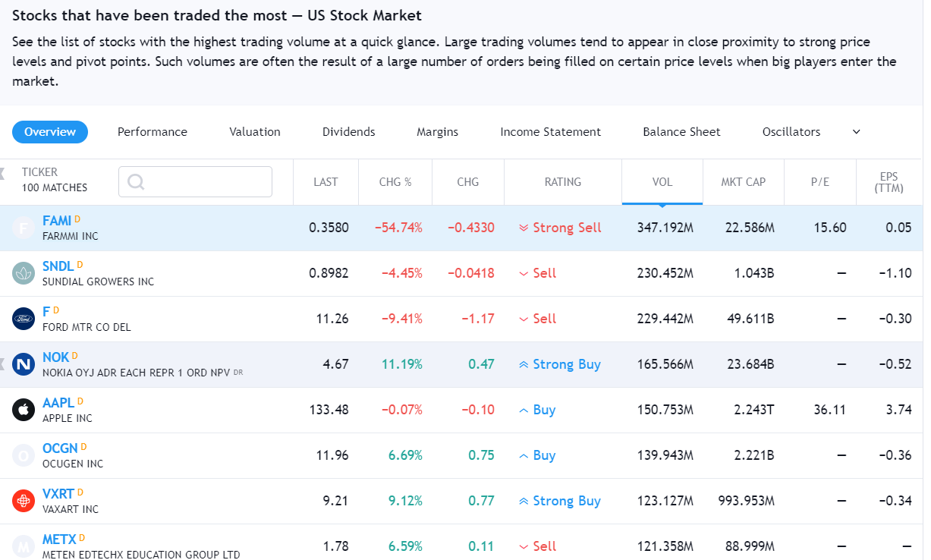Sort by the CHG column header
Image resolution: width=931 pixels, height=560 pixels.
click(x=468, y=182)
